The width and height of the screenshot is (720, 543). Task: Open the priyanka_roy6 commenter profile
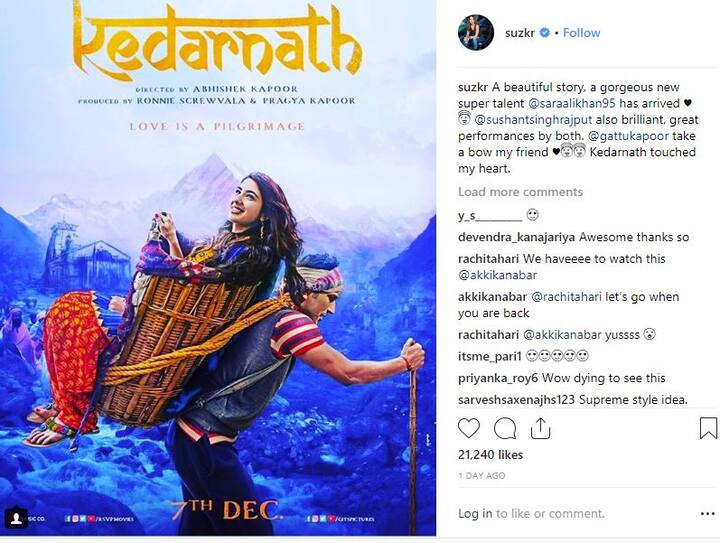[498, 378]
